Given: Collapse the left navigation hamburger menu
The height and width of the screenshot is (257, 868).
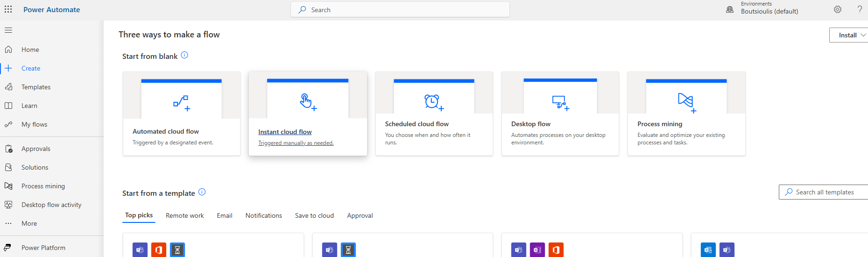Looking at the screenshot, I should point(8,30).
